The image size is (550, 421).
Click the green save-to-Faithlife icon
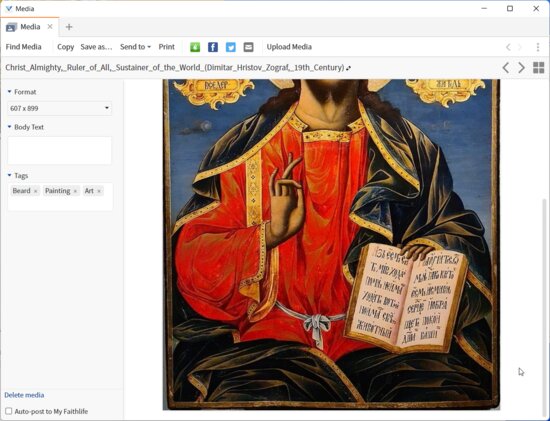pyautogui.click(x=195, y=47)
